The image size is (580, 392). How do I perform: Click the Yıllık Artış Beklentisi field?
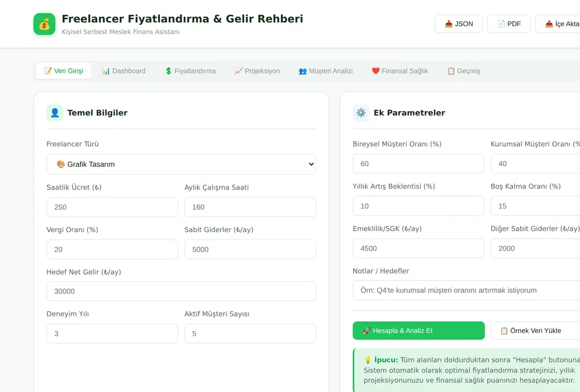point(419,206)
